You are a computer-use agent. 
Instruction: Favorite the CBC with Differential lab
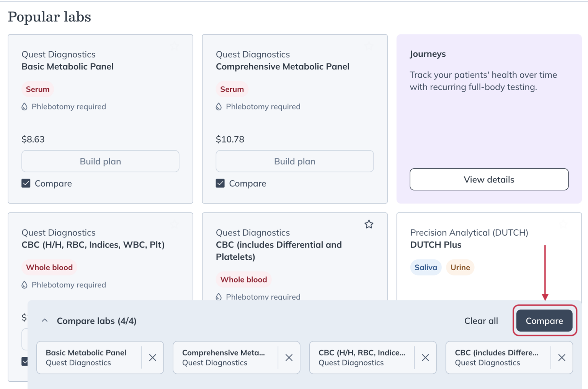point(369,224)
